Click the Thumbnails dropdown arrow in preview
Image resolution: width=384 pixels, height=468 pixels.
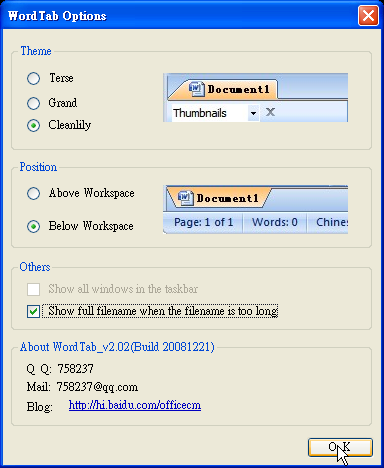(x=253, y=113)
